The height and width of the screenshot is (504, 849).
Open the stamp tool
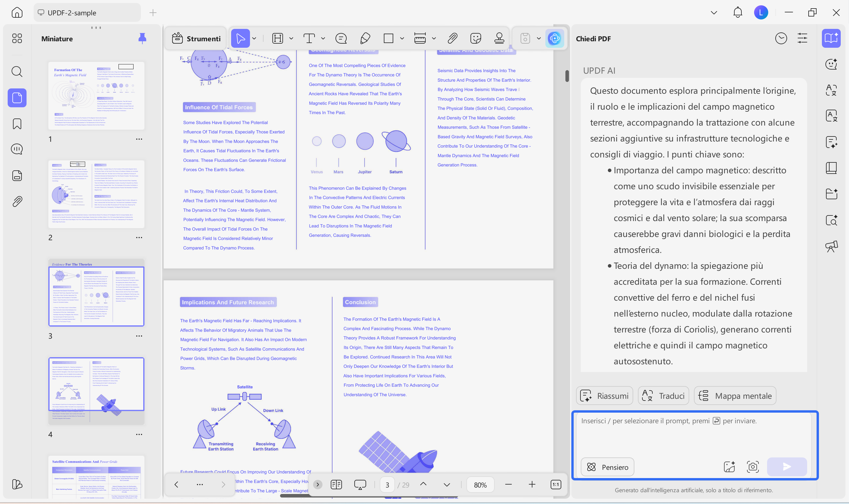click(499, 38)
